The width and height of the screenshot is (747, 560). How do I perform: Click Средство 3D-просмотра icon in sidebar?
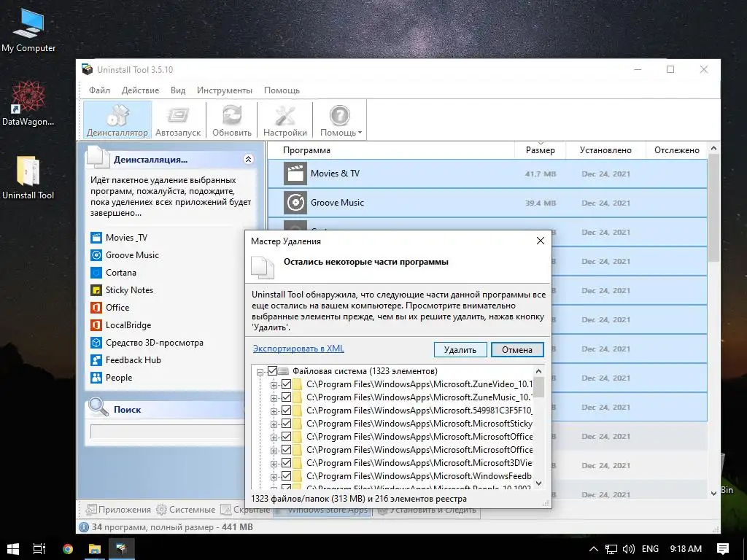(x=96, y=343)
